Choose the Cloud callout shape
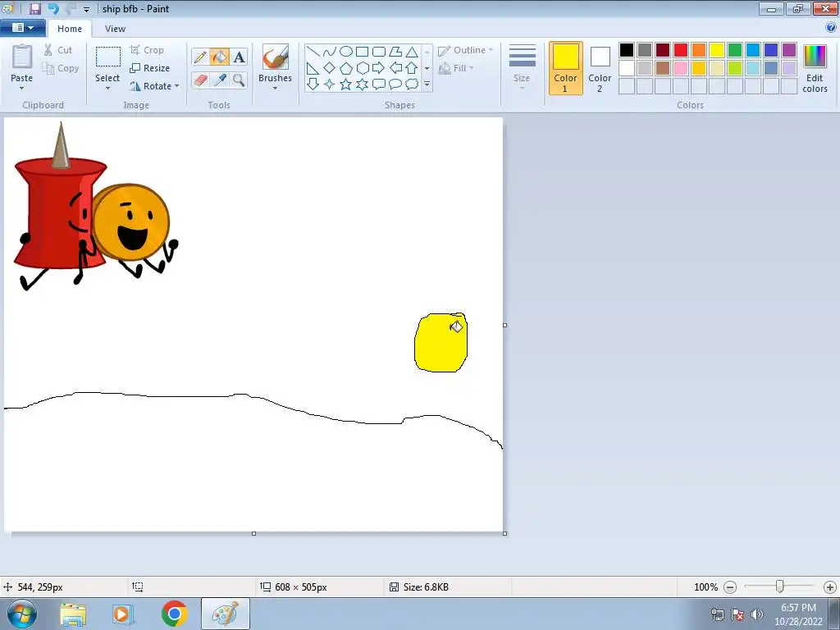 click(x=412, y=84)
